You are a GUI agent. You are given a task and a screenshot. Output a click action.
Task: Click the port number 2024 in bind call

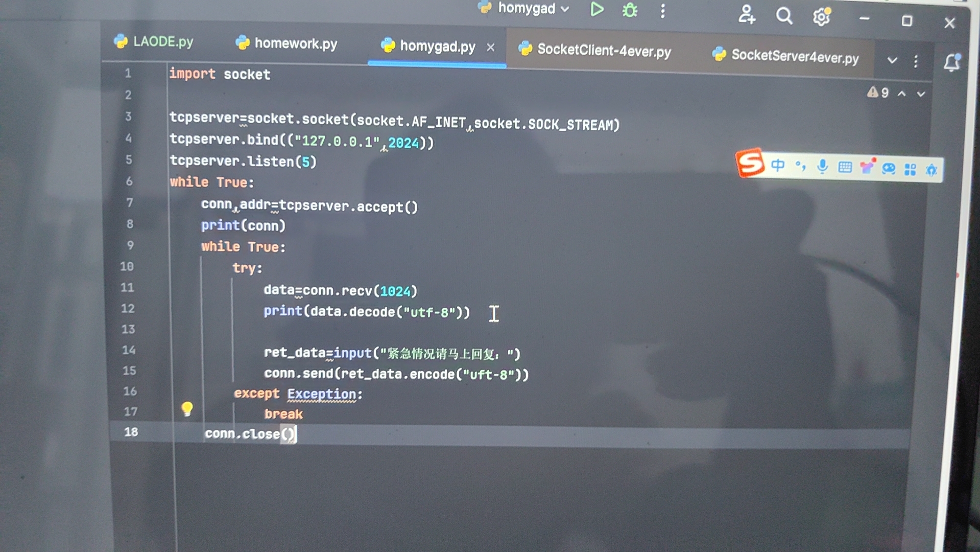[403, 143]
